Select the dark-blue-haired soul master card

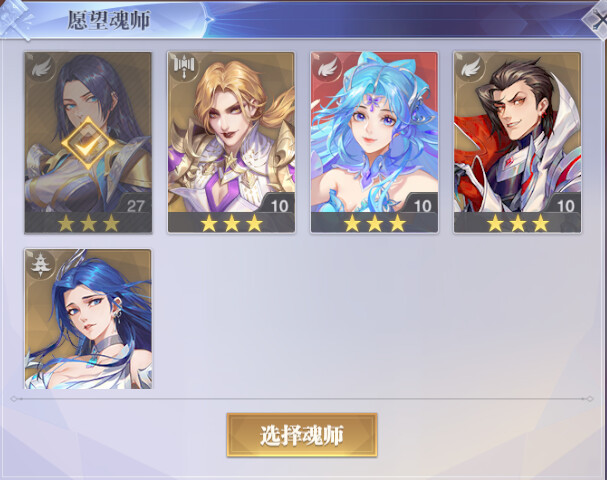coord(88,319)
